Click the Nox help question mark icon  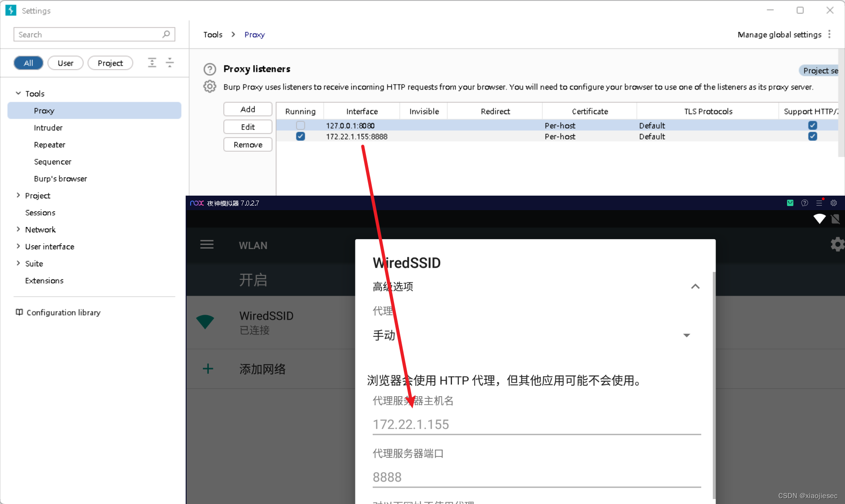pyautogui.click(x=805, y=203)
